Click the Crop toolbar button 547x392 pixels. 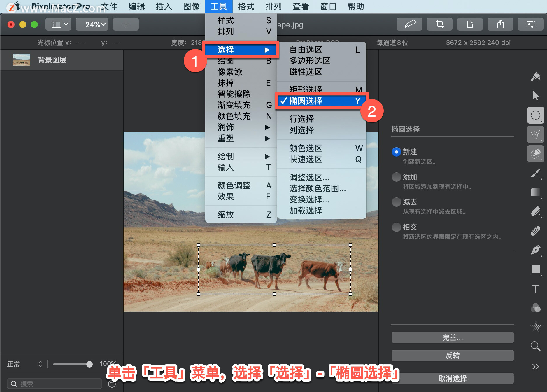click(439, 24)
